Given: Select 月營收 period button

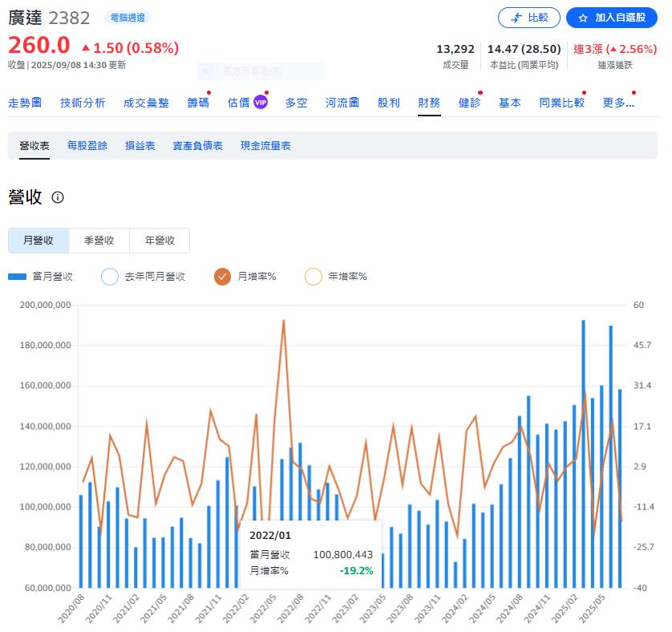Looking at the screenshot, I should (x=38, y=241).
